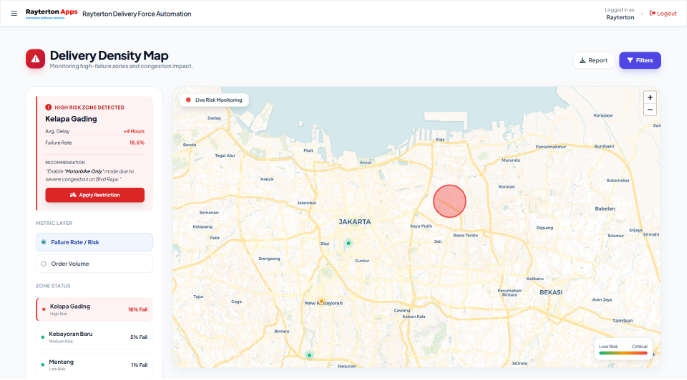This screenshot has width=687, height=380.
Task: Click the JAKARTA label on the map
Action: (354, 222)
